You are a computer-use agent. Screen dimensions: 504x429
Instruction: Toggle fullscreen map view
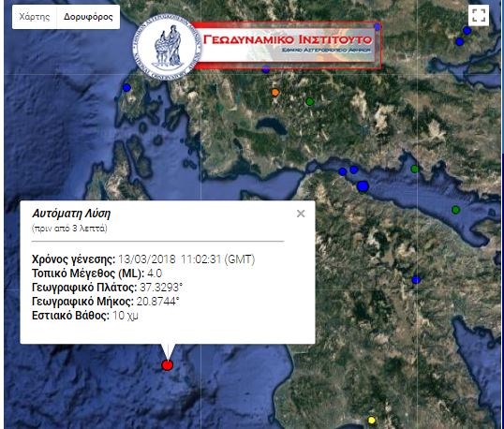[x=479, y=15]
